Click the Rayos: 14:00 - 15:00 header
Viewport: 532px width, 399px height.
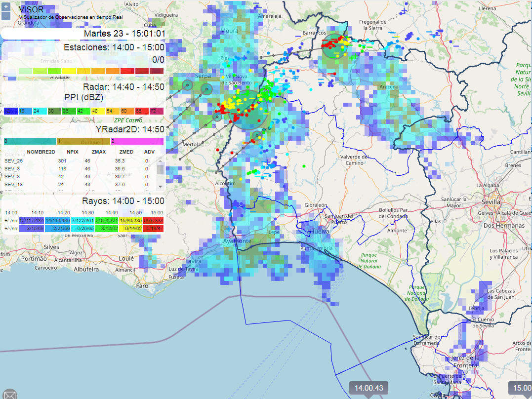point(123,201)
